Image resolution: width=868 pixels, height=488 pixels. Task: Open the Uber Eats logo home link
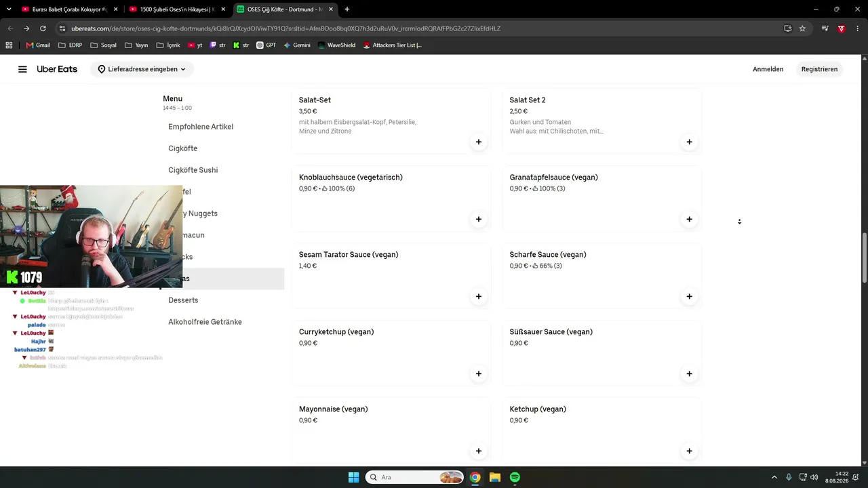[x=57, y=69]
